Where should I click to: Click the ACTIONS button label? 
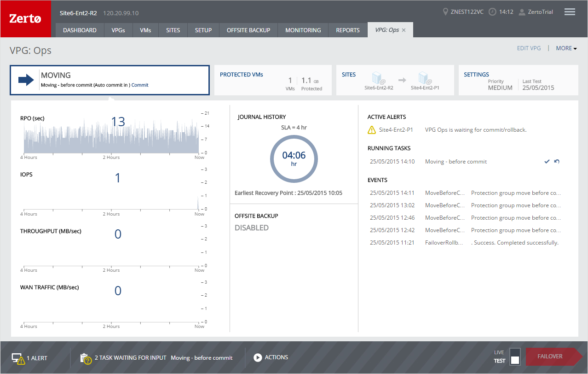click(277, 357)
